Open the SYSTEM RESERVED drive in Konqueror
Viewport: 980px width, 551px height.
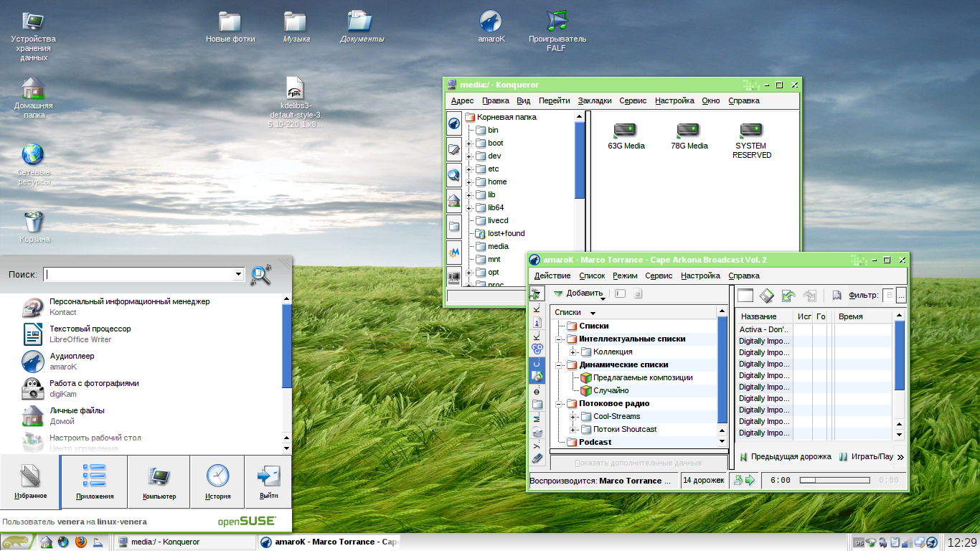751,140
